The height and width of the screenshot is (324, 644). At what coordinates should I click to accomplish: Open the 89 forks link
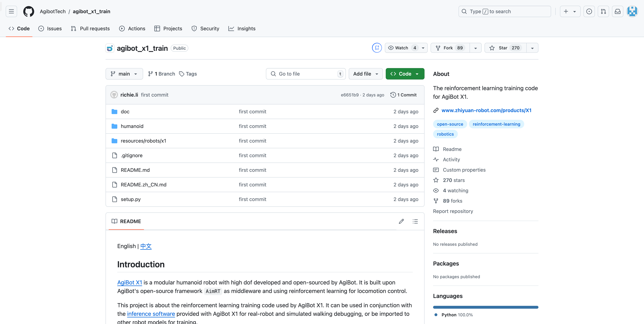452,201
